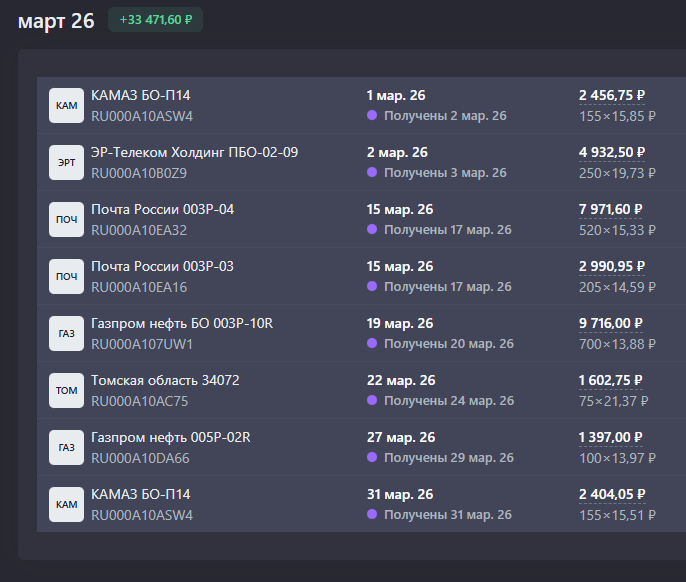This screenshot has height=582, width=686.
Task: Click ПОЧ icon beside Почта России 003Р-03
Action: (66, 276)
